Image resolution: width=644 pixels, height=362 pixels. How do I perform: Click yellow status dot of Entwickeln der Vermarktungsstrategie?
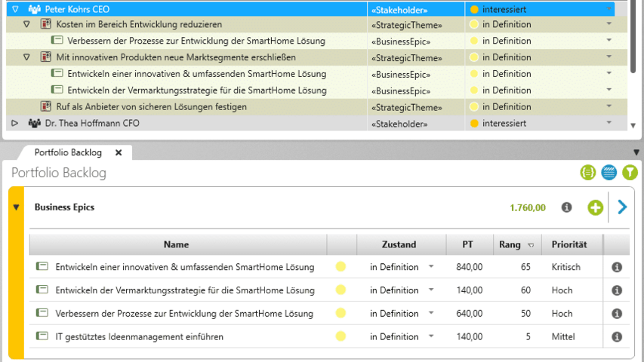point(340,290)
